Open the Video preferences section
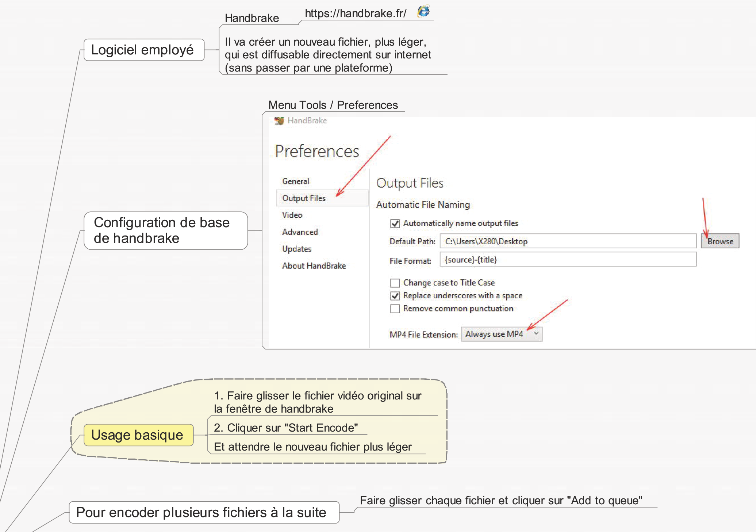 point(292,215)
